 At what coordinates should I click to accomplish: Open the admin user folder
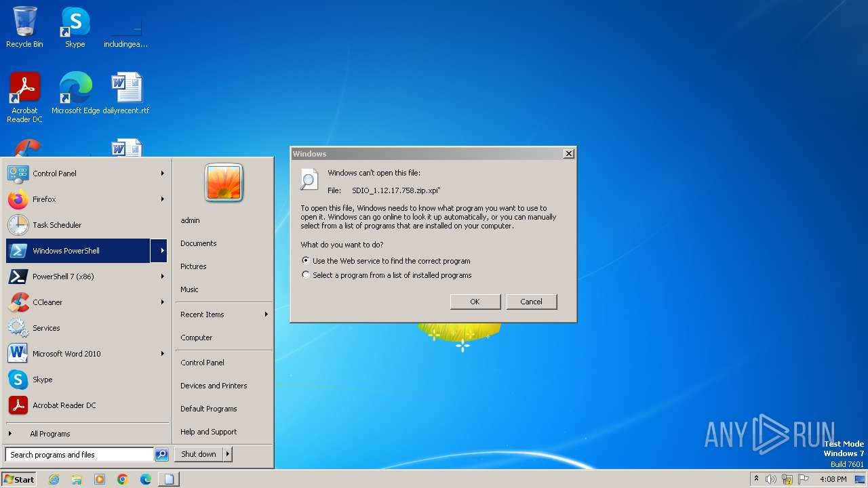click(x=224, y=220)
